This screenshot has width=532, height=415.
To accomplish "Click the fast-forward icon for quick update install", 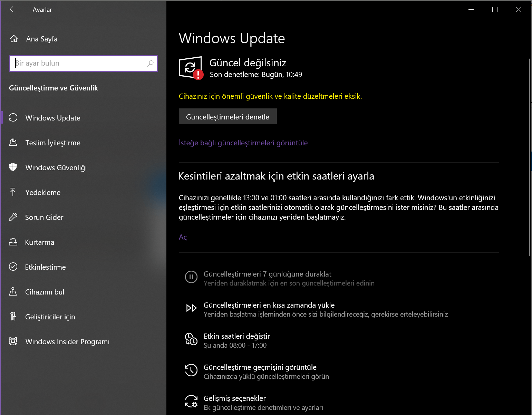I will click(191, 308).
